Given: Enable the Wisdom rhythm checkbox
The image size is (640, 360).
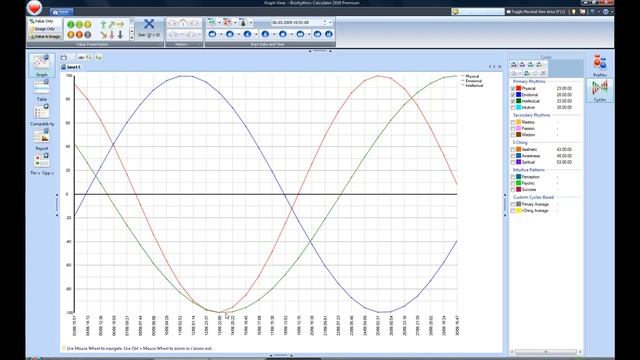Looking at the screenshot, I should click(513, 135).
